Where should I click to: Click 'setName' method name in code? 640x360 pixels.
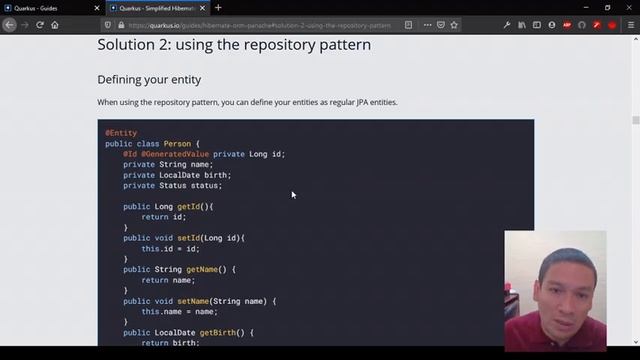click(193, 301)
